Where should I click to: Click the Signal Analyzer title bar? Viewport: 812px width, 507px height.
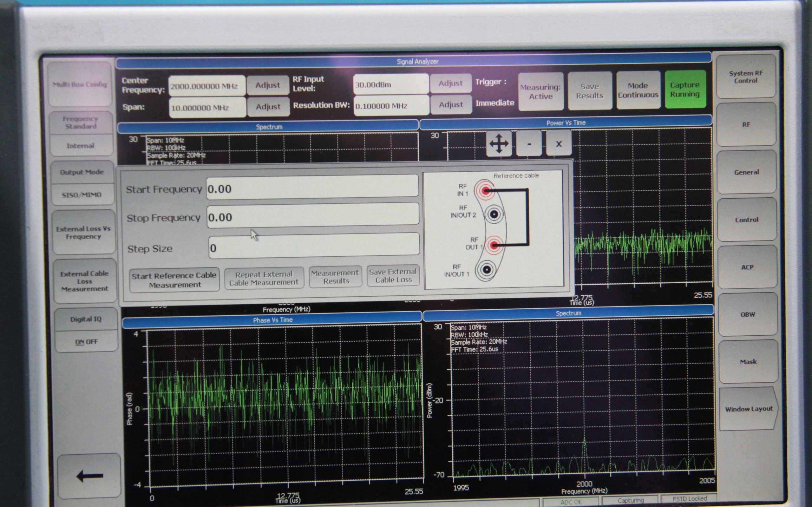pyautogui.click(x=414, y=61)
